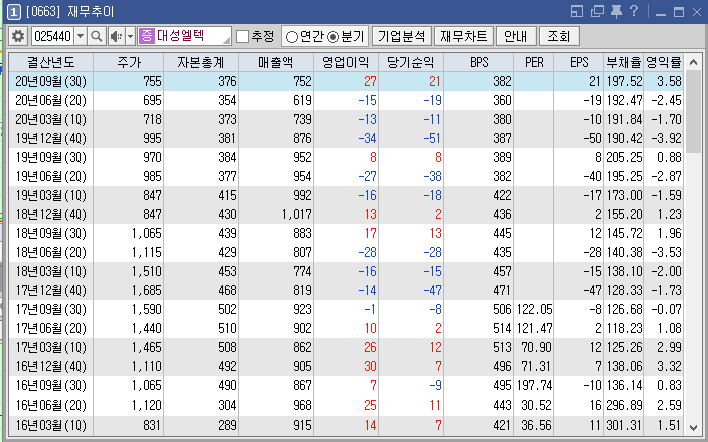Select row 20년03월(1Q)
The image size is (708, 442).
(x=346, y=119)
